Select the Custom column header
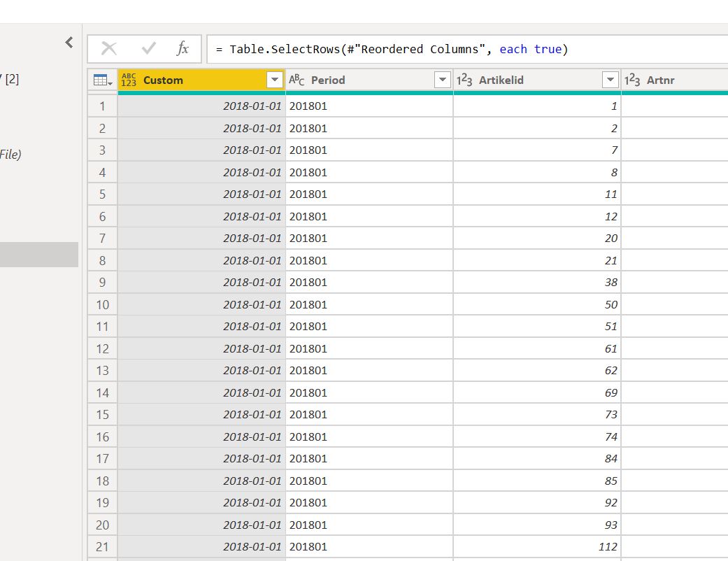 [x=201, y=80]
